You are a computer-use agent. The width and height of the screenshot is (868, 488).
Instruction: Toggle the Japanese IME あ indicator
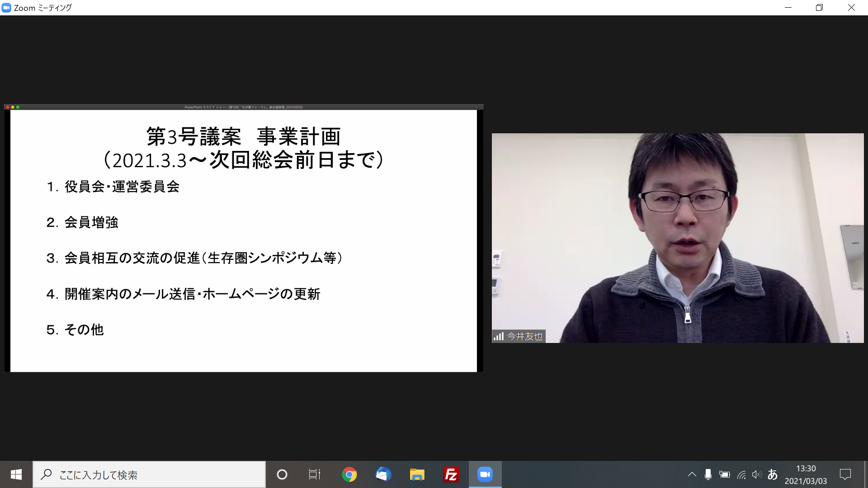click(x=773, y=474)
